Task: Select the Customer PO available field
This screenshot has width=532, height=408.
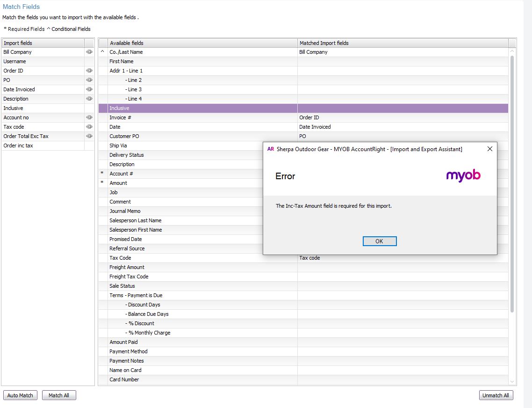Action: coord(202,136)
